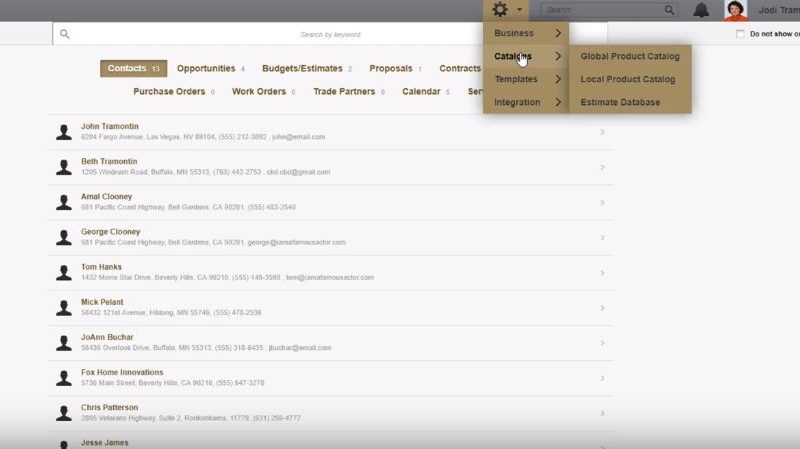Click the Search by keyword field
Screen dimensions: 800x449
(330, 34)
